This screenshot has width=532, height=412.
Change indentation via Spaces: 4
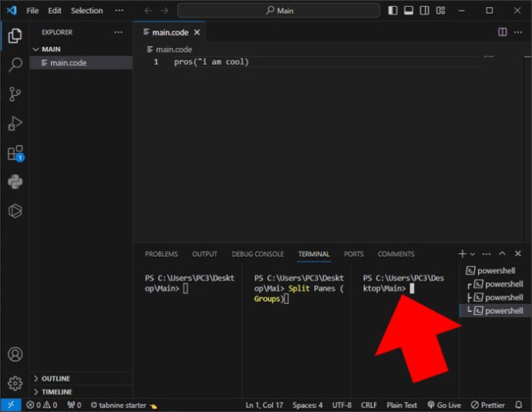[x=308, y=405]
